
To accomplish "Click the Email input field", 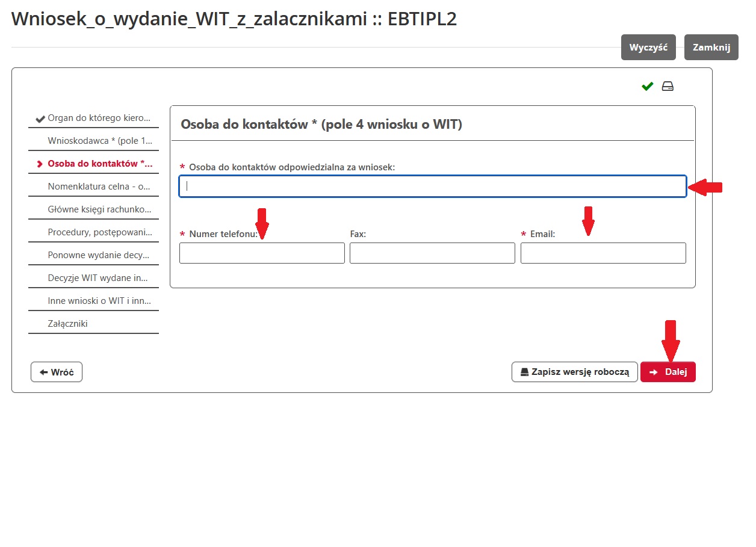I will 603,253.
